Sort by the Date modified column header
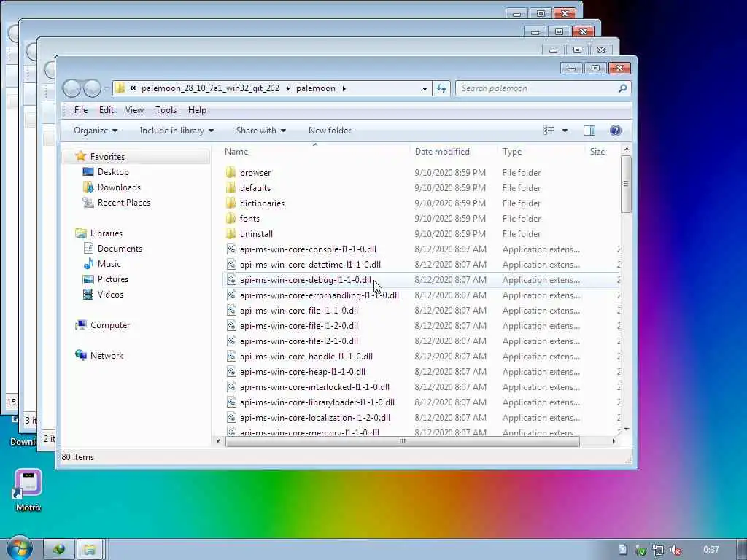Viewport: 747px width, 560px height. pos(453,152)
